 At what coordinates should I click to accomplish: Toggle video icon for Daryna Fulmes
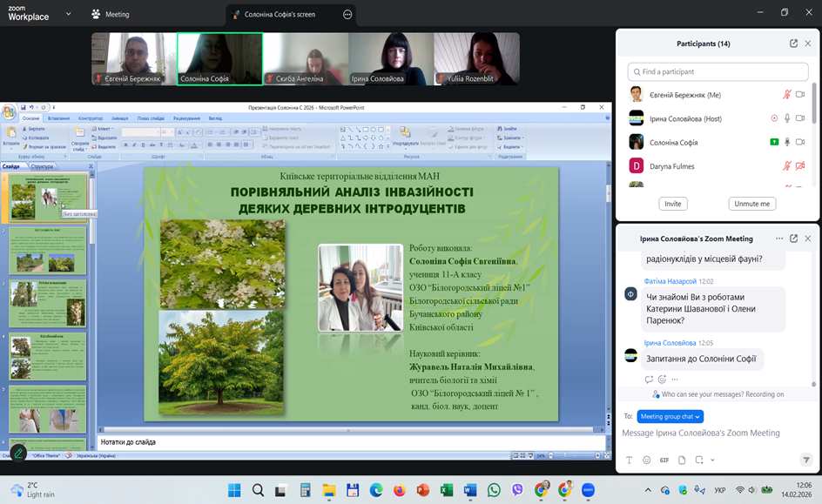tap(800, 165)
